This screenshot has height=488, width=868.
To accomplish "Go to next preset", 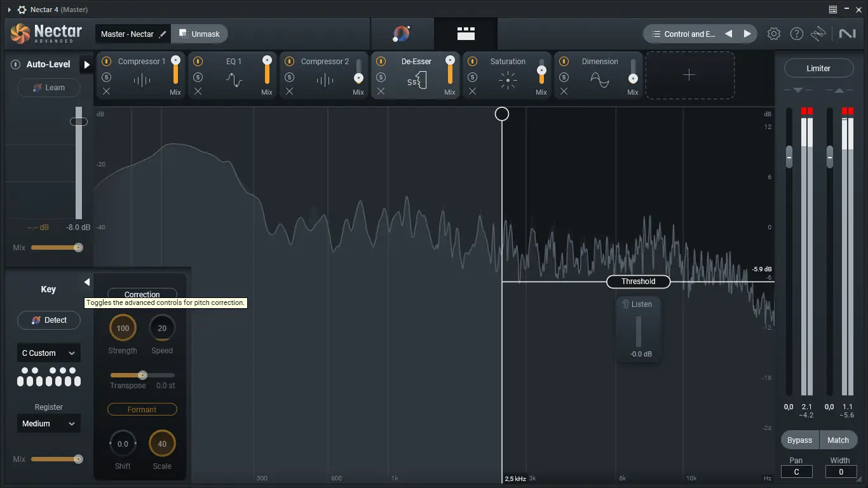I will 747,34.
